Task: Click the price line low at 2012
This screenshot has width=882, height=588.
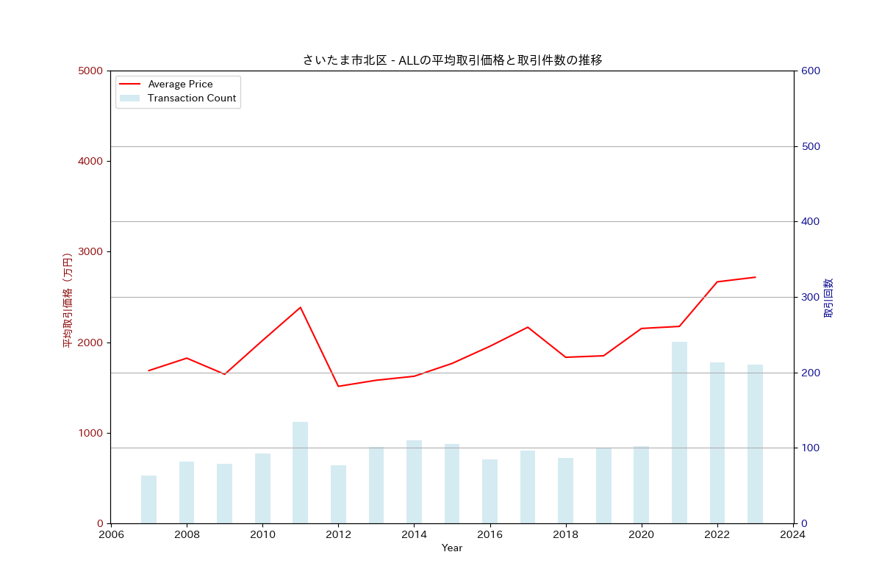Action: click(338, 386)
